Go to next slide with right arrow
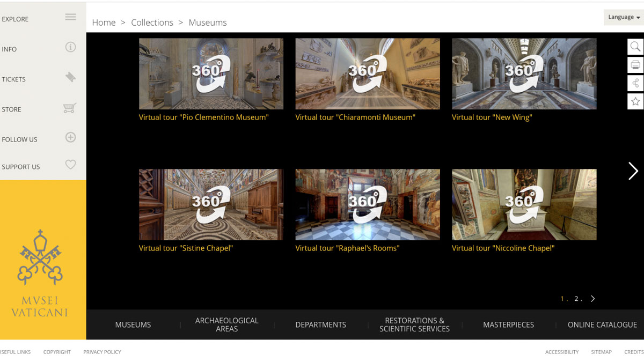 (x=633, y=171)
